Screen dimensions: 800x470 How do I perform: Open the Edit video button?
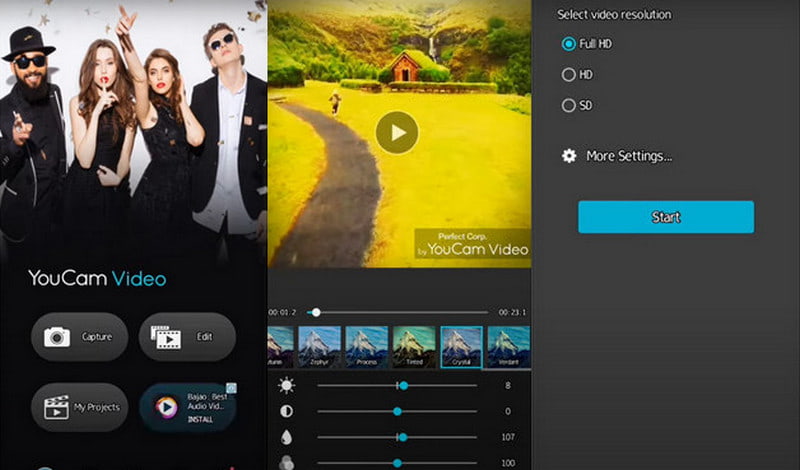click(187, 337)
